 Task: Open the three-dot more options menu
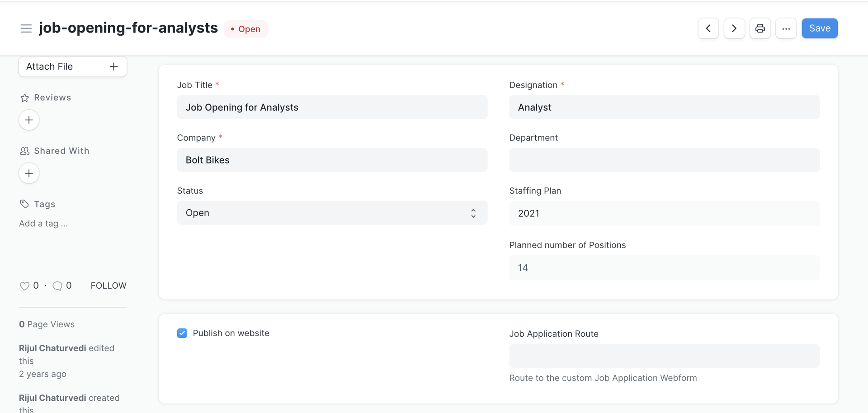point(786,28)
